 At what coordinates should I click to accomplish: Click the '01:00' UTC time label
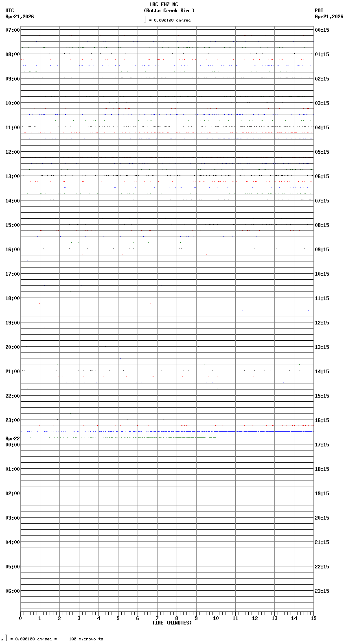click(13, 469)
